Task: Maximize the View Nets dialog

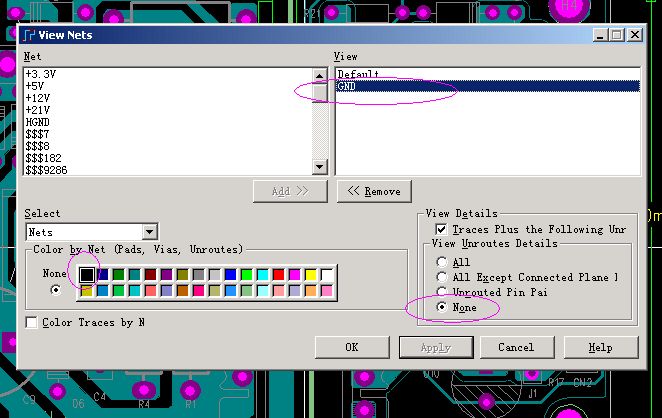Action: coord(617,35)
